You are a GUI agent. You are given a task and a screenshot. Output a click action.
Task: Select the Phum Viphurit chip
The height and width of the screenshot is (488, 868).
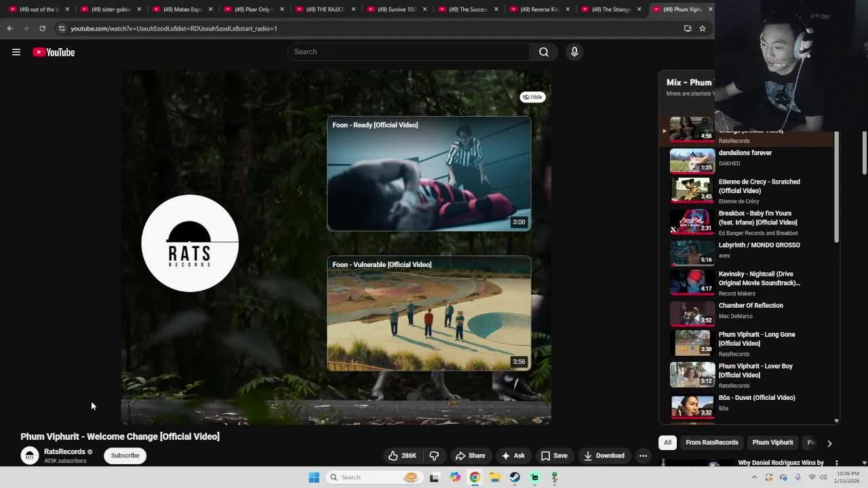(772, 443)
